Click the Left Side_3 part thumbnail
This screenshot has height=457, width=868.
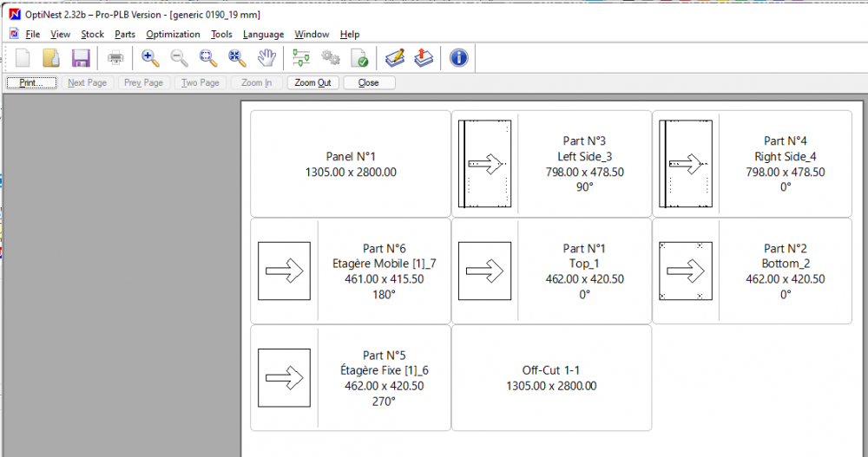tap(485, 164)
